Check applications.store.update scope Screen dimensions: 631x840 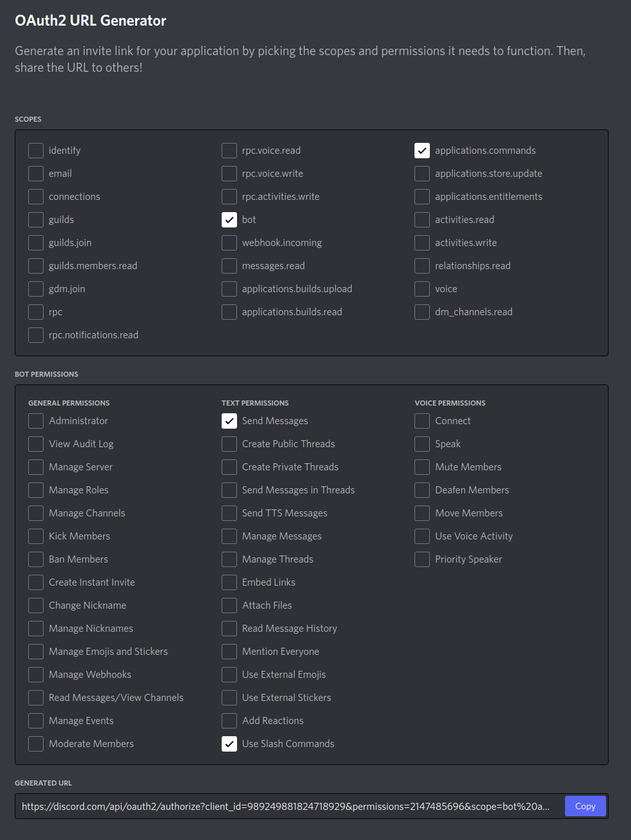click(422, 174)
